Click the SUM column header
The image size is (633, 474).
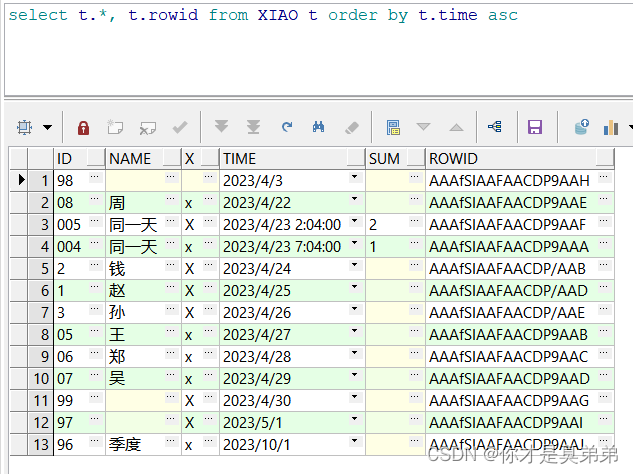pyautogui.click(x=395, y=158)
